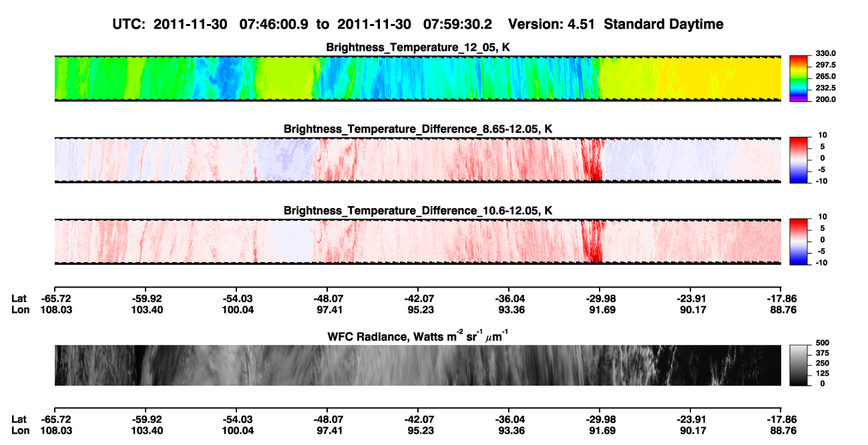Select the Brightness_Temperature_Difference_8.65-12.05, K title
This screenshot has width=868, height=445.
pos(418,129)
